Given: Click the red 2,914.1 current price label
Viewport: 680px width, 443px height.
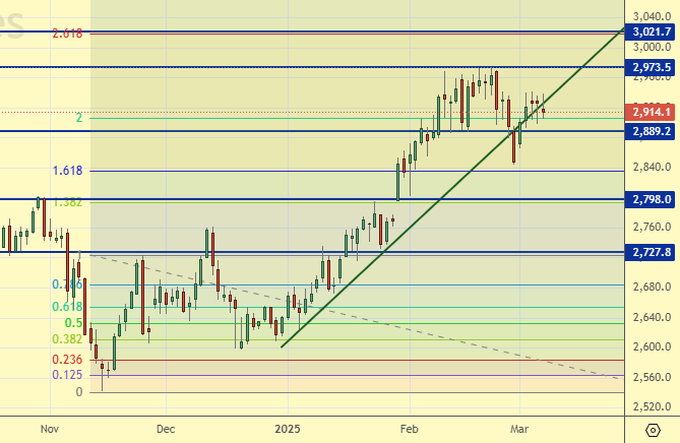Looking at the screenshot, I should [x=651, y=112].
